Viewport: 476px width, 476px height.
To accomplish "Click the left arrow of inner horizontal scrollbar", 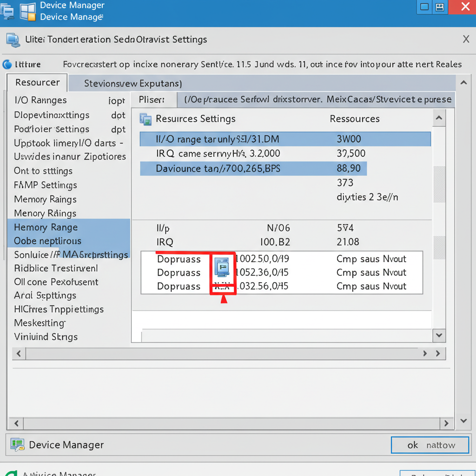I will [x=19, y=353].
